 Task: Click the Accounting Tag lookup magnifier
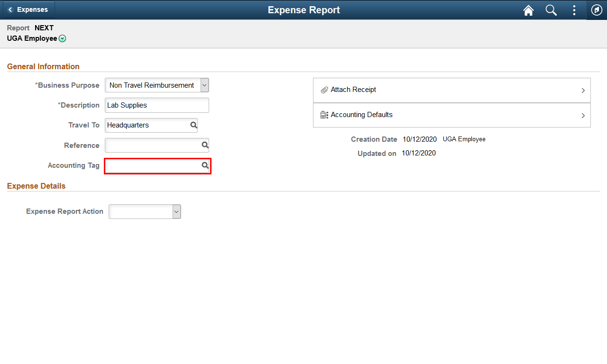[205, 165]
